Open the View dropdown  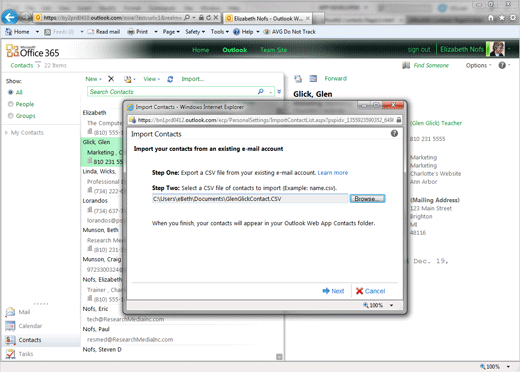[x=152, y=79]
